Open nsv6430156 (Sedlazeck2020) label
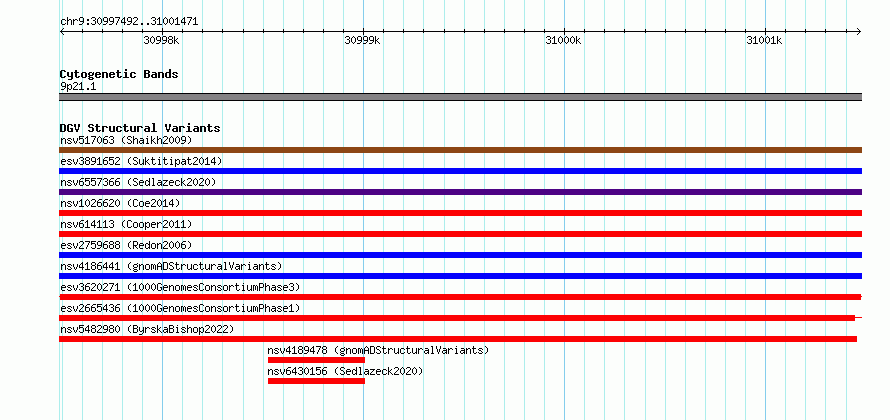This screenshot has height=420, width=890. tap(345, 371)
